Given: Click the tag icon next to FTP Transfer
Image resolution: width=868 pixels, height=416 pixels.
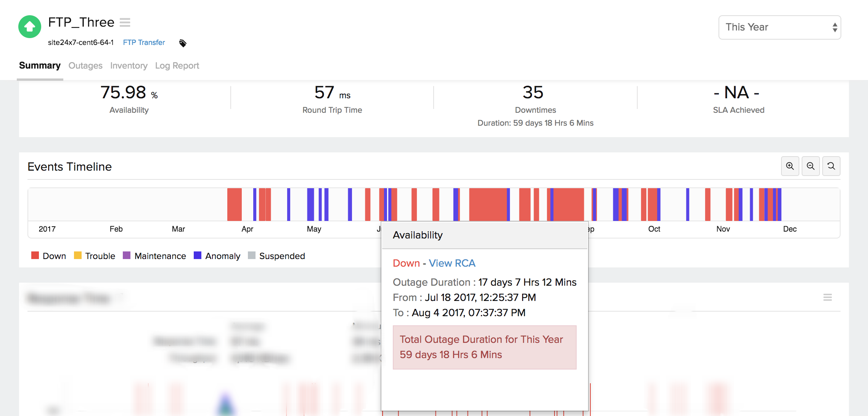Looking at the screenshot, I should pyautogui.click(x=183, y=43).
